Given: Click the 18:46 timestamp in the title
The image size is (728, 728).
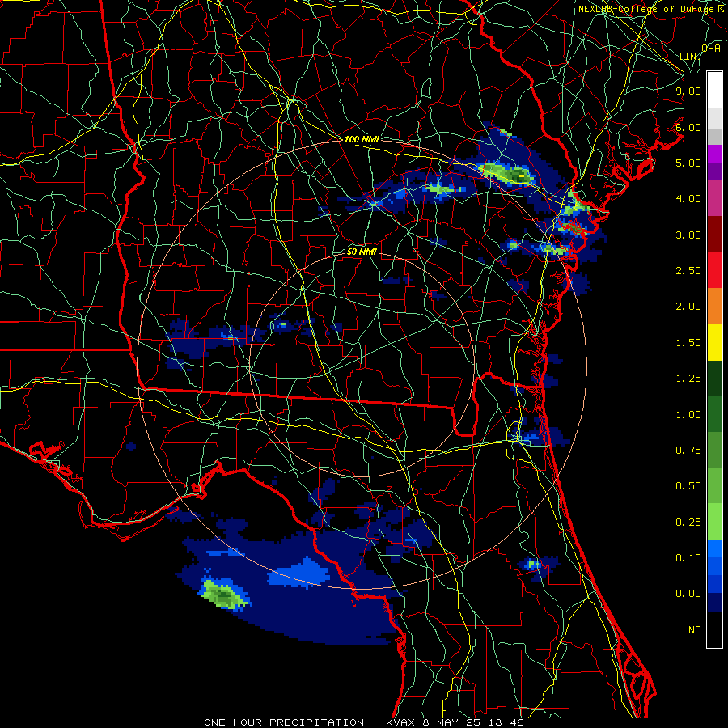Looking at the screenshot, I should point(506,722).
